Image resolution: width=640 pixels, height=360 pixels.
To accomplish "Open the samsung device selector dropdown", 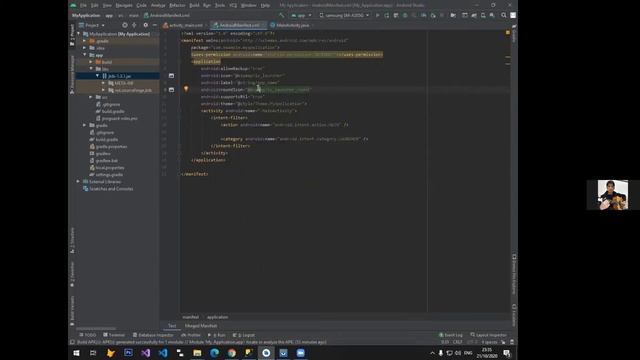I will (344, 15).
